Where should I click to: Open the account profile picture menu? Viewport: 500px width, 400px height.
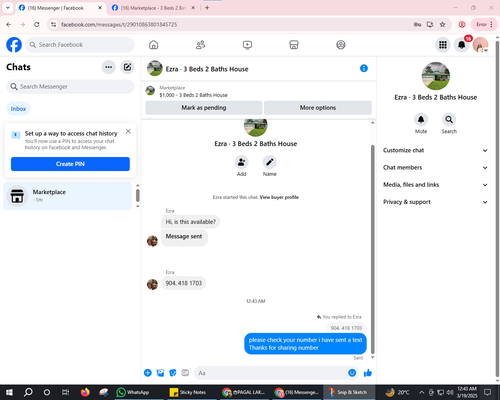pos(480,45)
